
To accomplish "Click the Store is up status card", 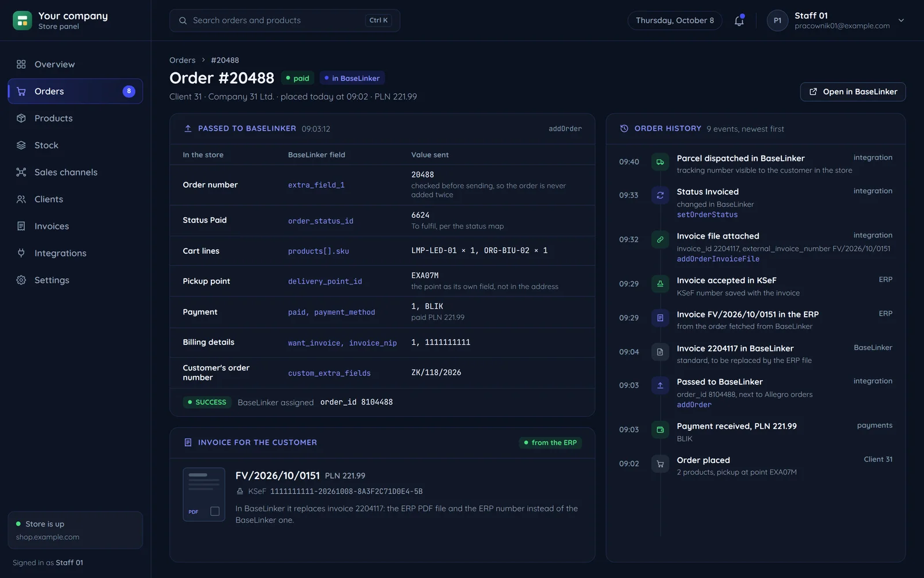I will 75,530.
